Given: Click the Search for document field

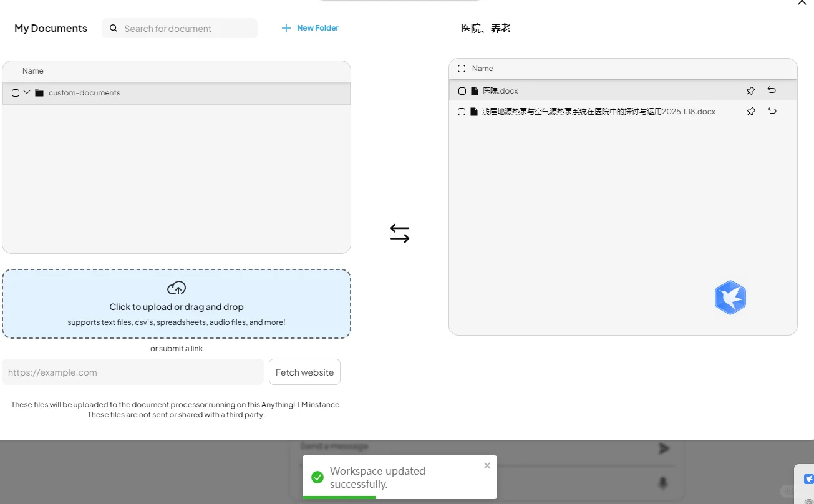Looking at the screenshot, I should (180, 28).
